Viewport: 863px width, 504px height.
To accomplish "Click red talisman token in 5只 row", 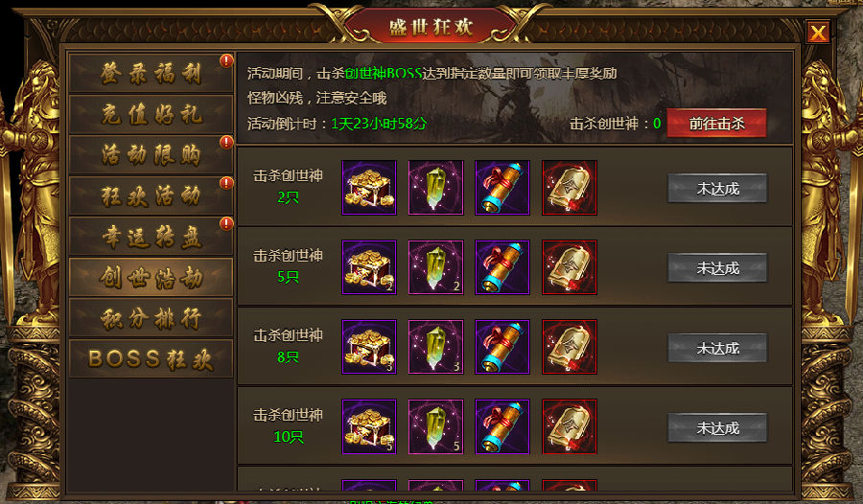I will (x=570, y=267).
